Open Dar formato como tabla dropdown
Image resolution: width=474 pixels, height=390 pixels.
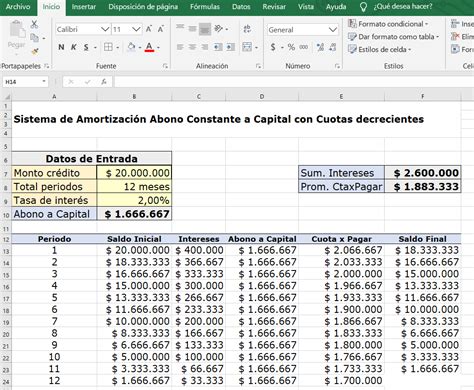click(x=393, y=37)
